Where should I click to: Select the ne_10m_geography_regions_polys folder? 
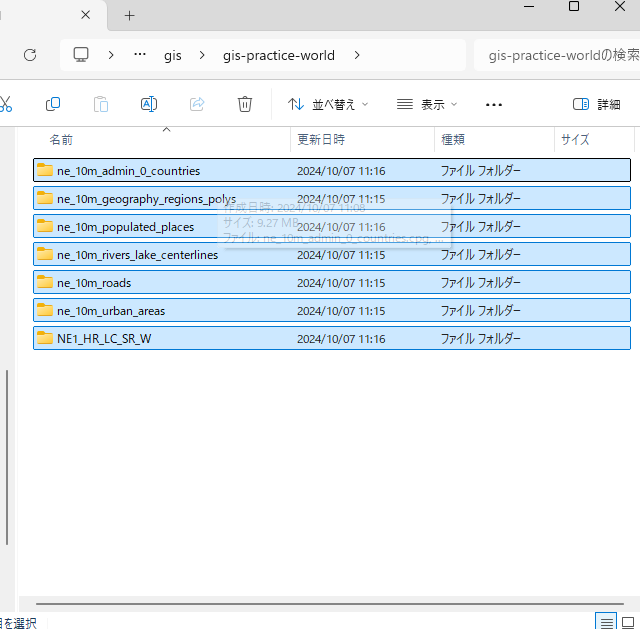(332, 198)
